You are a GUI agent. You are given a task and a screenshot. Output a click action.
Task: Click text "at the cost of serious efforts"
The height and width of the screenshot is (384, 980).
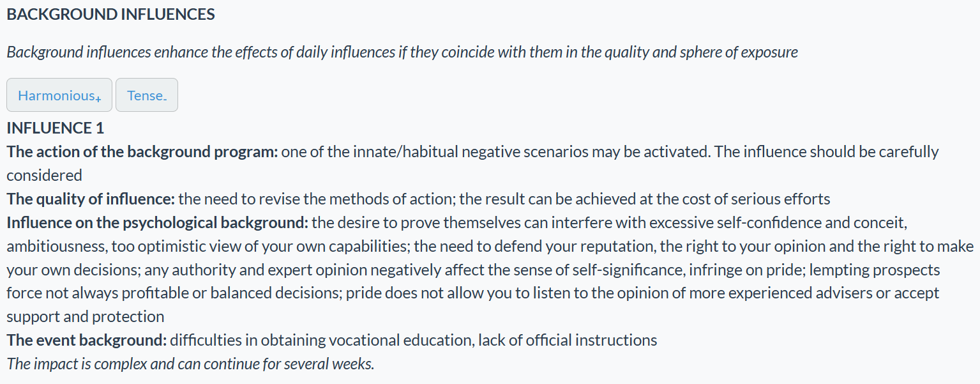click(x=735, y=199)
